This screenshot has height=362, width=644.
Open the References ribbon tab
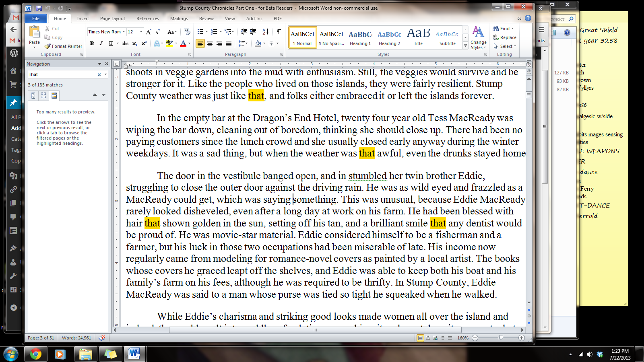click(147, 19)
